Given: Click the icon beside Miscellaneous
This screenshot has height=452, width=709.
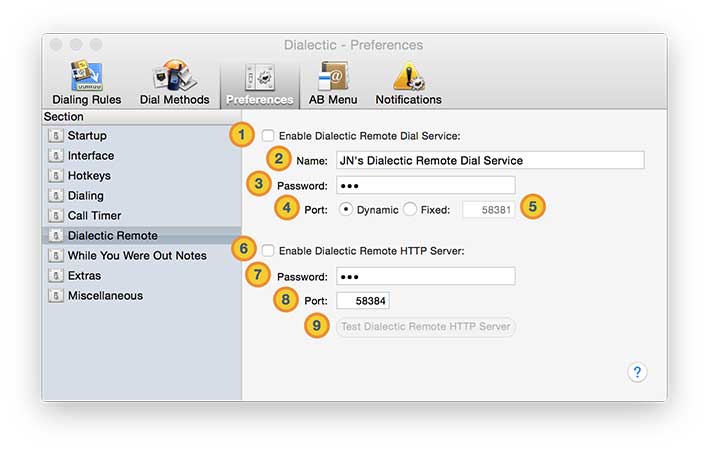Looking at the screenshot, I should coord(56,296).
